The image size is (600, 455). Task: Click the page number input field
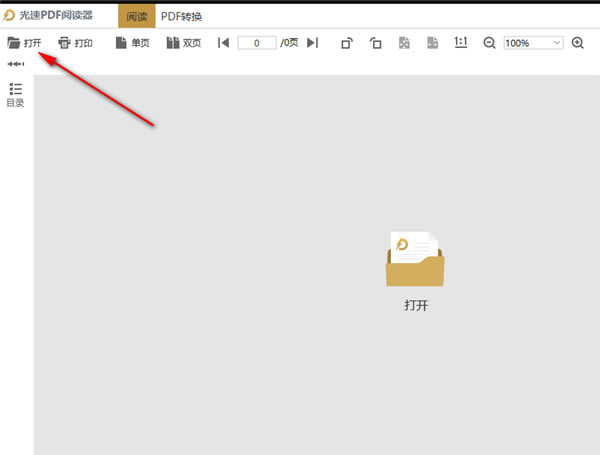pyautogui.click(x=257, y=43)
